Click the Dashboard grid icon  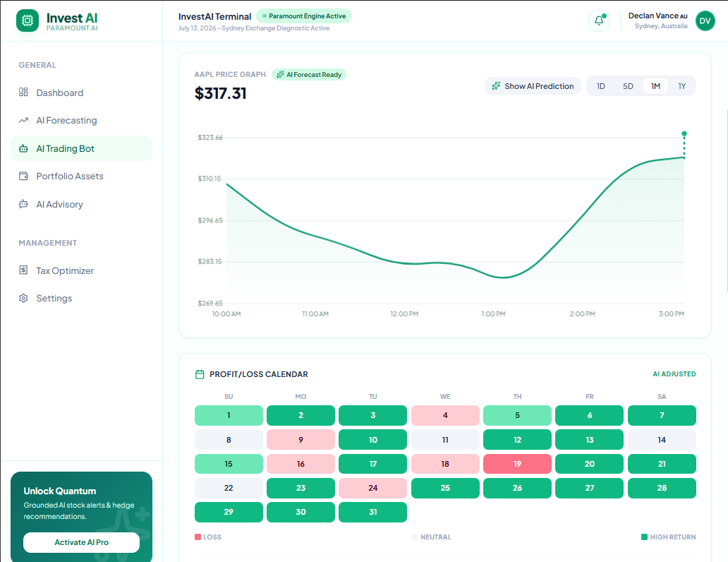23,92
